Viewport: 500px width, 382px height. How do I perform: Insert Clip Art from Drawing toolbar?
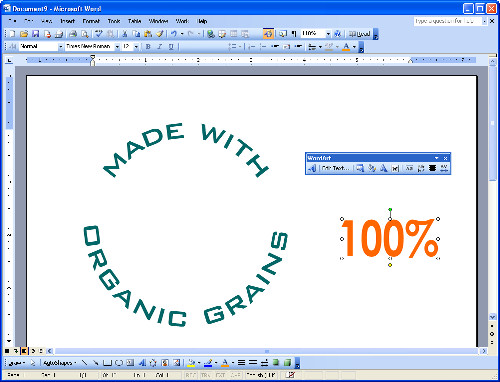coord(165,362)
